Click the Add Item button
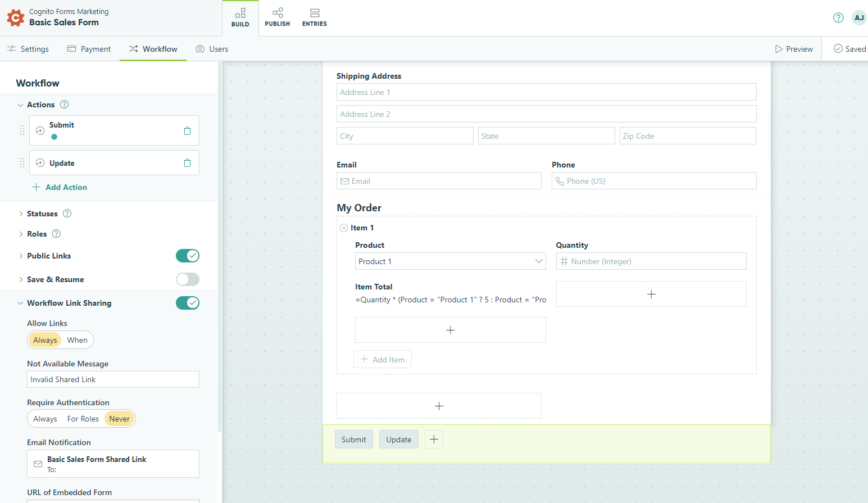The height and width of the screenshot is (503, 868). click(383, 360)
